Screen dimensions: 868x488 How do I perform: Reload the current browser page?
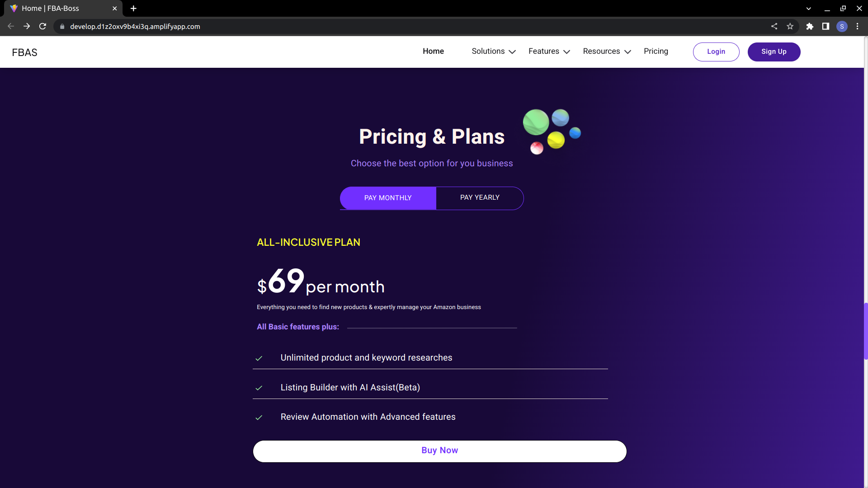click(x=42, y=26)
